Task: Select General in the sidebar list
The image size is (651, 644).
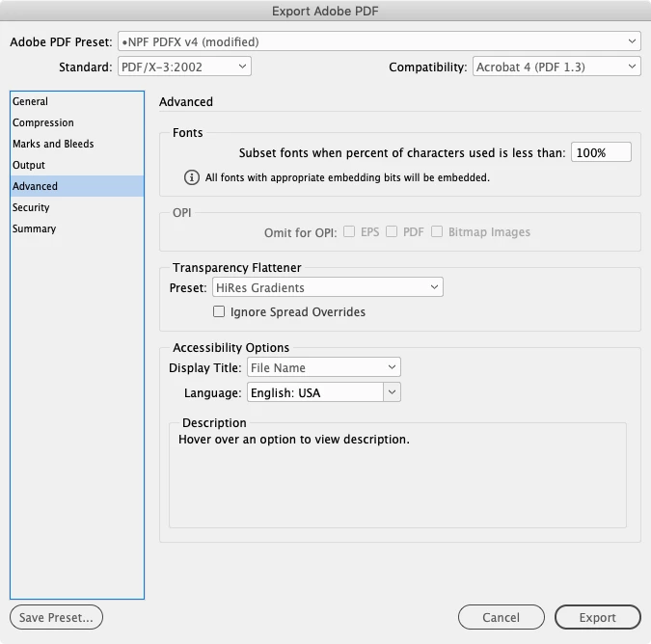Action: [77, 101]
